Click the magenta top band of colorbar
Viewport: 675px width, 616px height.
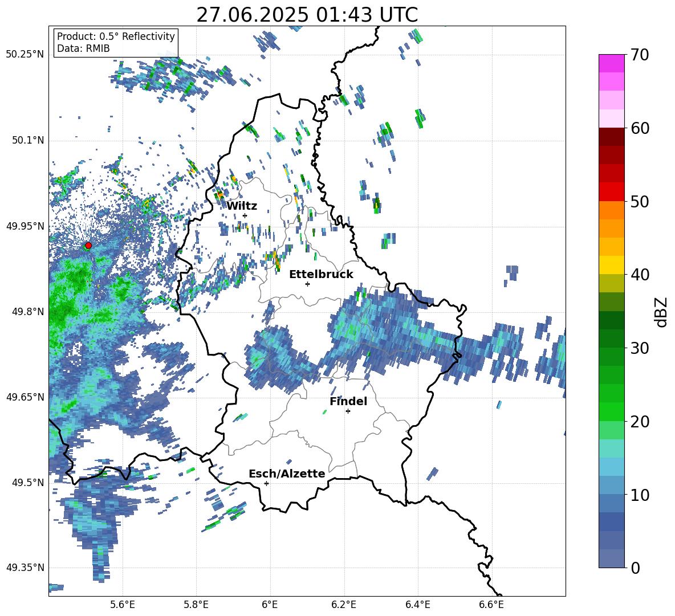point(611,63)
